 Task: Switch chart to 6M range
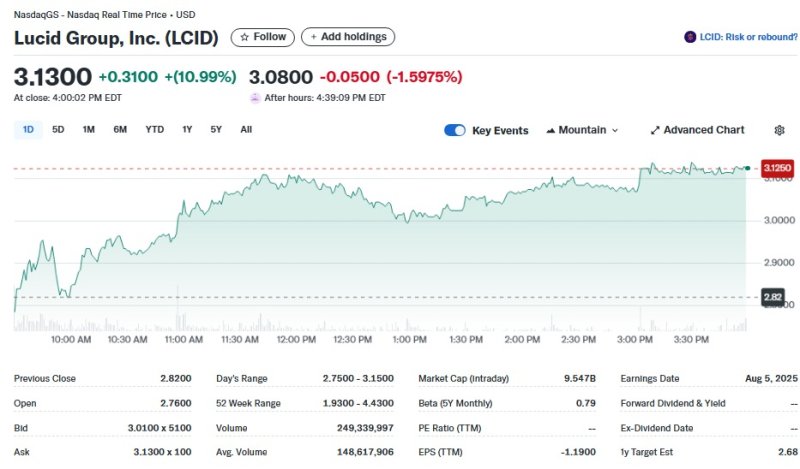[x=120, y=129]
